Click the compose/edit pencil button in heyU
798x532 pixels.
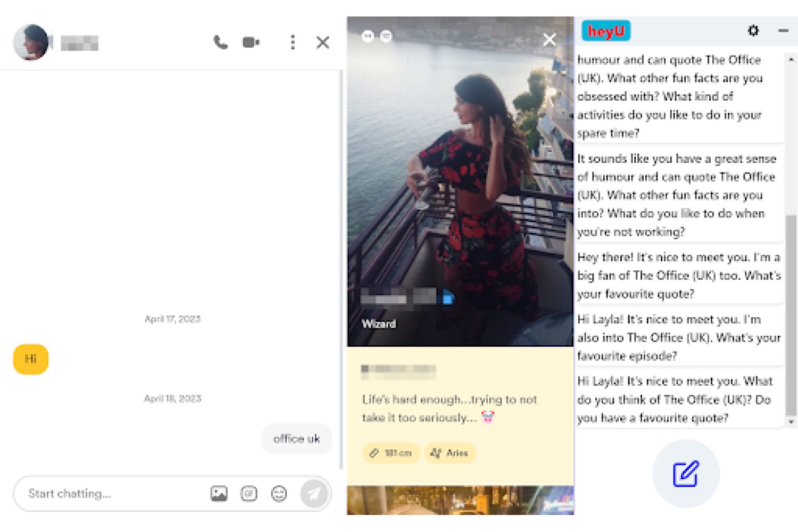coord(686,473)
